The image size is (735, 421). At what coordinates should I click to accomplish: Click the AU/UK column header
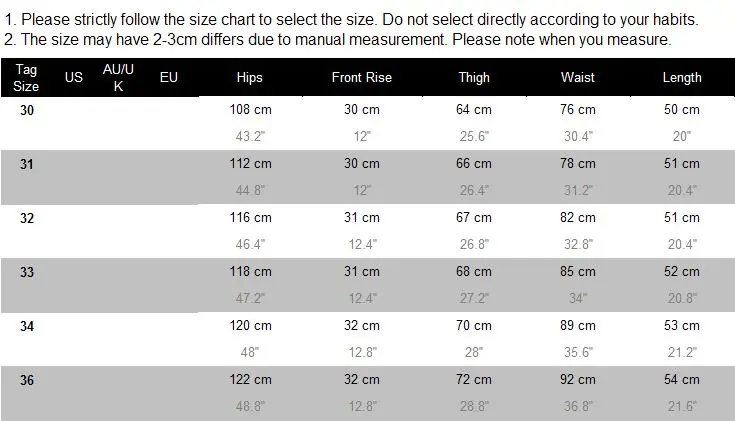pyautogui.click(x=119, y=77)
